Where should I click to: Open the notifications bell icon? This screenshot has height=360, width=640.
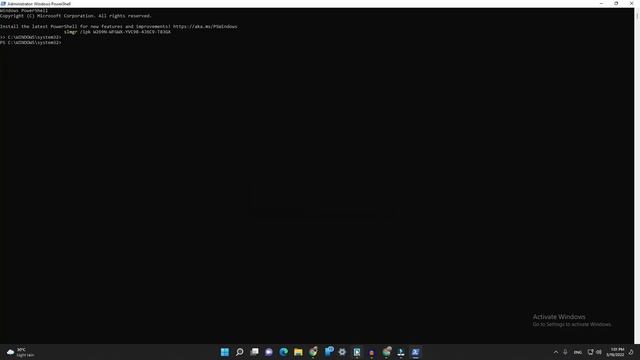coord(631,352)
